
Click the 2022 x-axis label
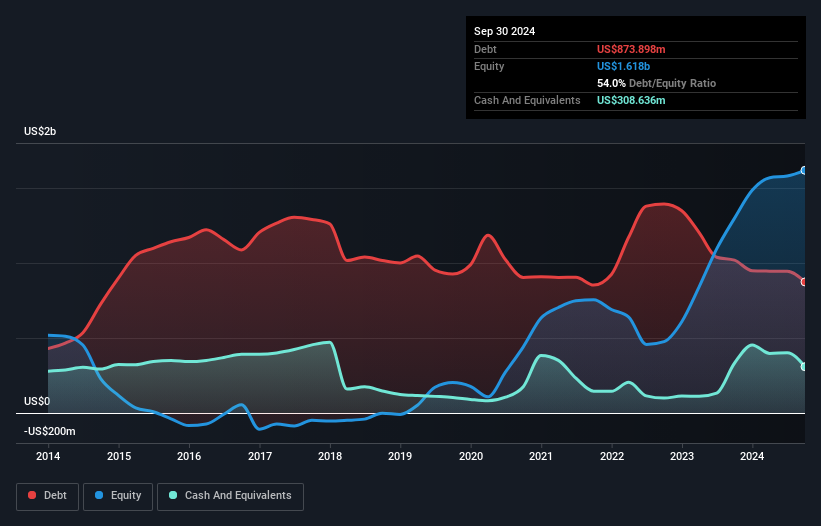pos(612,456)
